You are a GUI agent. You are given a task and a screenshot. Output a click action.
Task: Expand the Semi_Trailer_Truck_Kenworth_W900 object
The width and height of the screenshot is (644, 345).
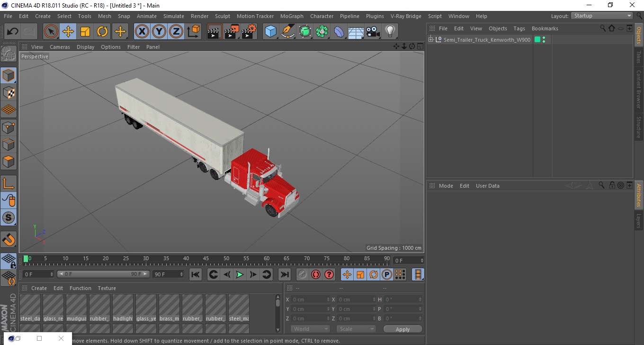431,39
